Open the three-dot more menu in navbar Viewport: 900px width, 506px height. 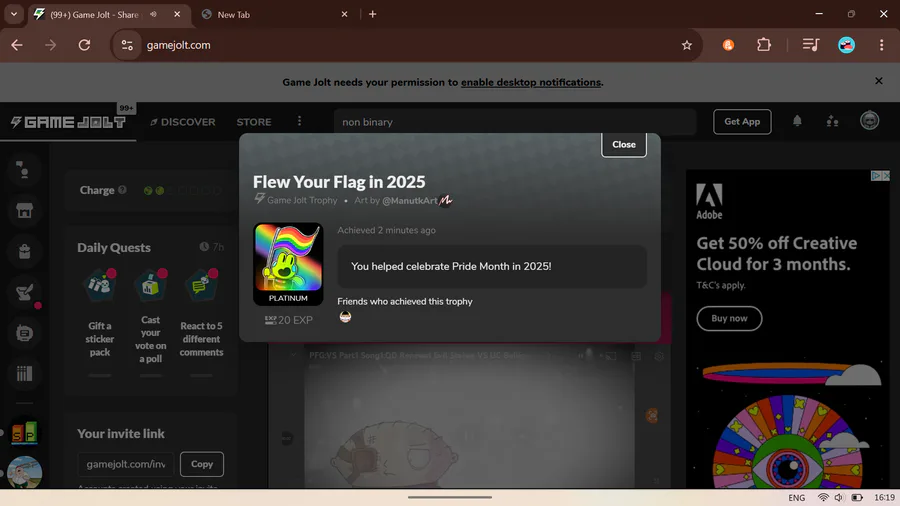pyautogui.click(x=299, y=121)
